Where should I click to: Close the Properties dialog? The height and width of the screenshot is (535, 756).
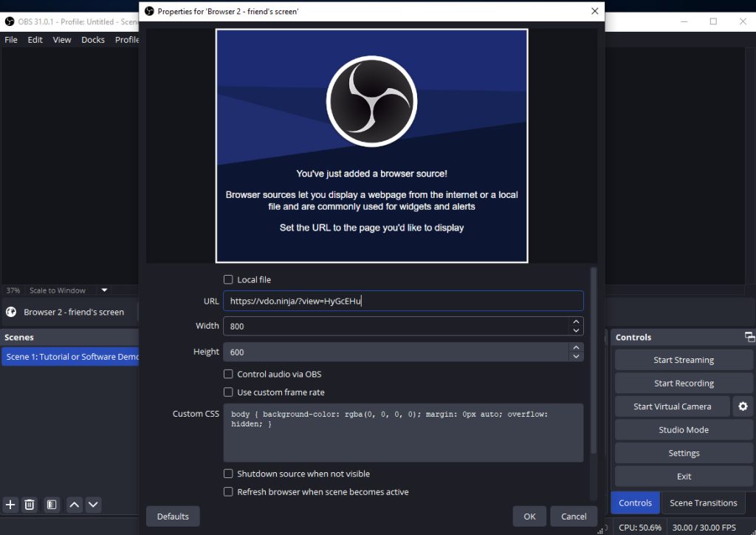(594, 11)
